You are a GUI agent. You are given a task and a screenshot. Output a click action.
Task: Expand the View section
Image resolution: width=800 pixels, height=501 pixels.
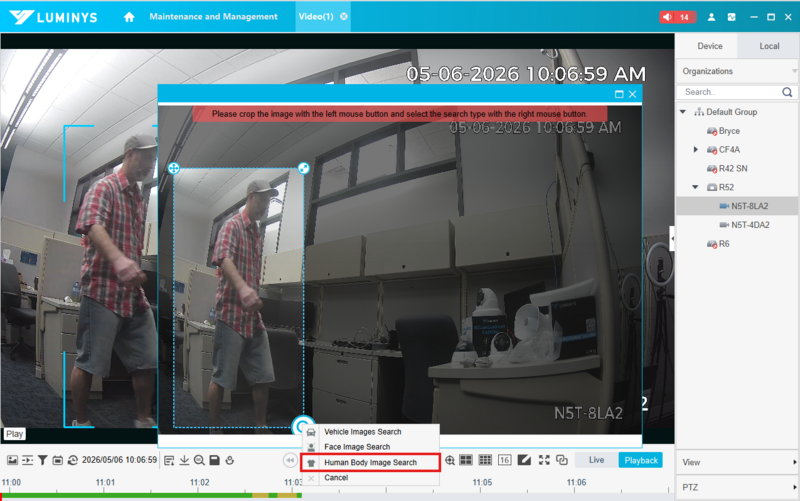[x=738, y=462]
